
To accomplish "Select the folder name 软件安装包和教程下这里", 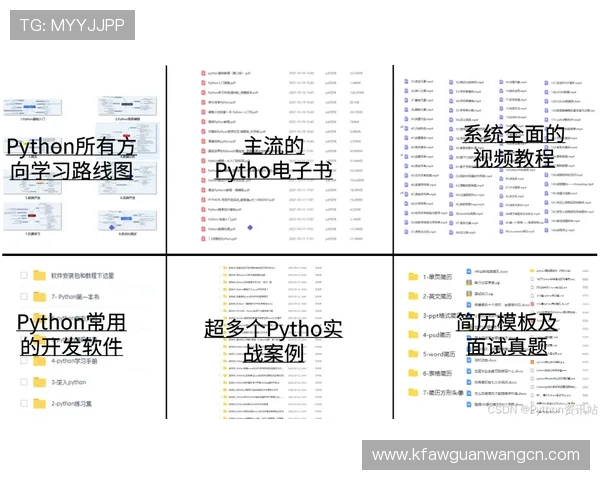I will (83, 276).
